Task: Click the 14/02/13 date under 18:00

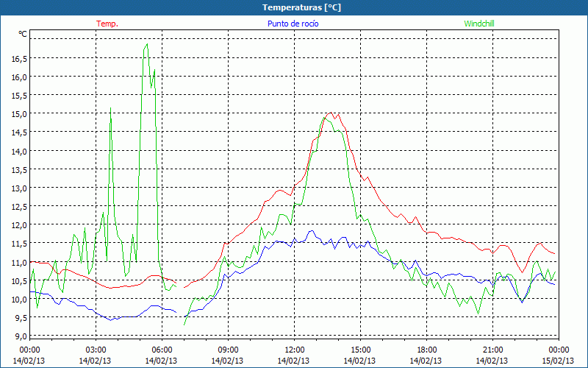Action: (426, 361)
